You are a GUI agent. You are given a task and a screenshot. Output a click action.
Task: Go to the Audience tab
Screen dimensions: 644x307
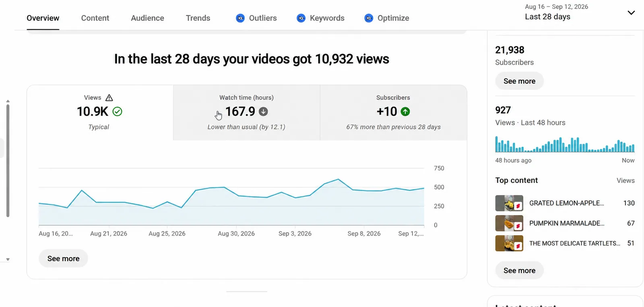[147, 18]
